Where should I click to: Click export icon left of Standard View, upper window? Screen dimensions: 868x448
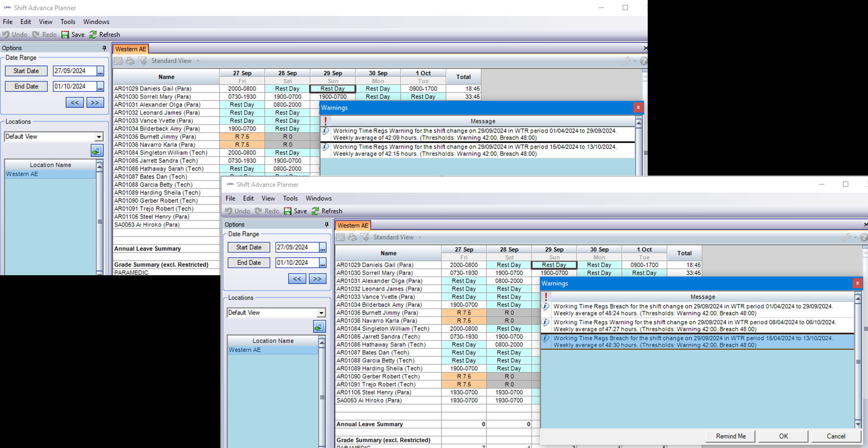[142, 61]
